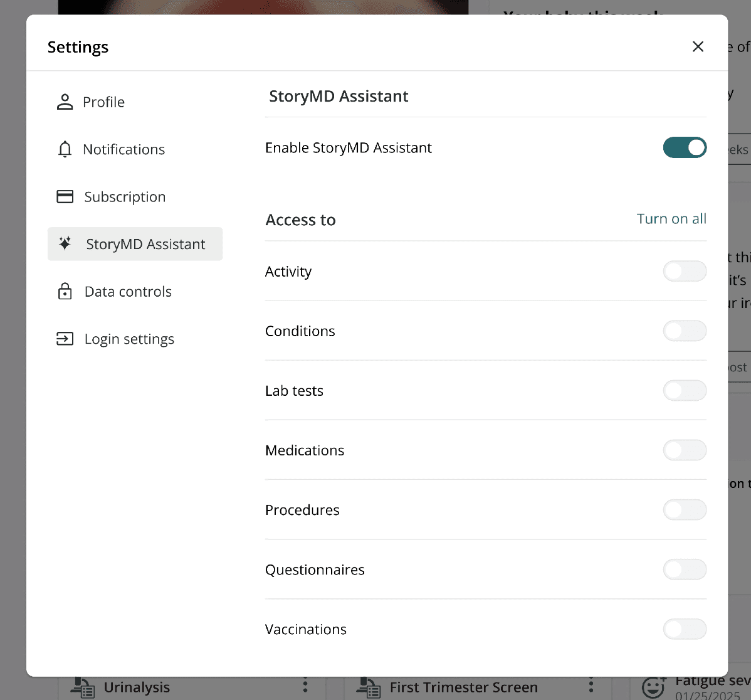Toggle Vaccinations access on

click(685, 629)
